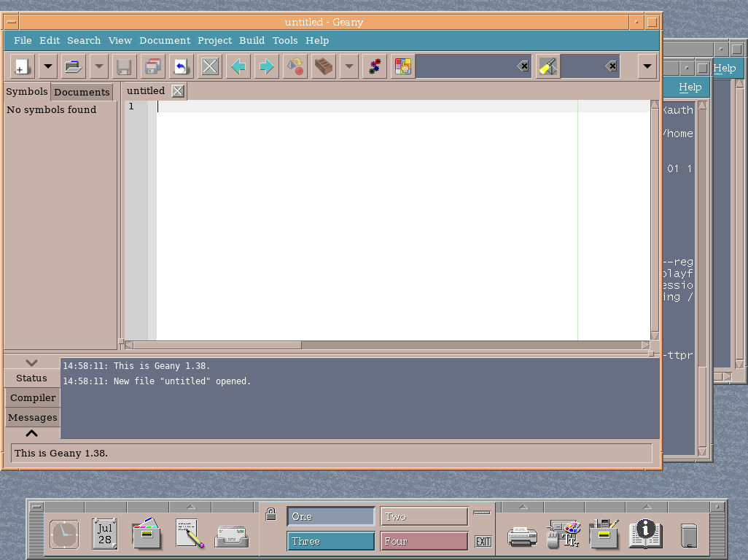
Task: Clear the search entry text
Action: click(x=523, y=66)
